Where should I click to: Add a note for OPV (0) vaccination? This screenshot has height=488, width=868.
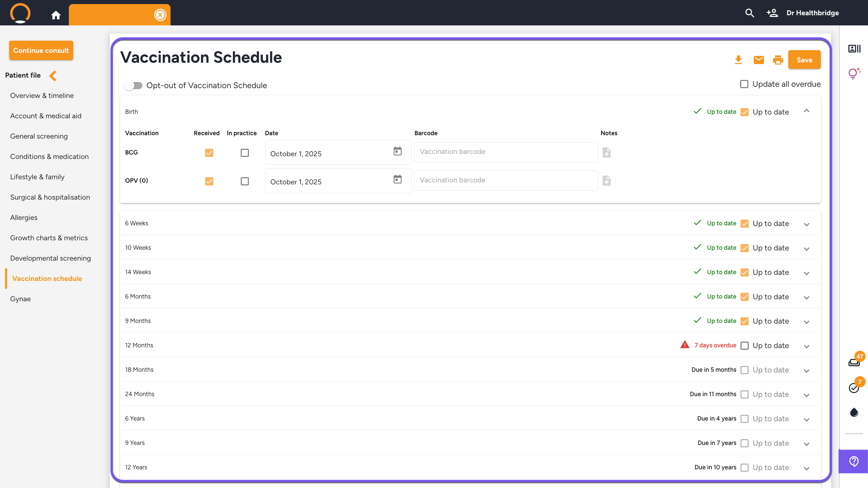pyautogui.click(x=607, y=181)
